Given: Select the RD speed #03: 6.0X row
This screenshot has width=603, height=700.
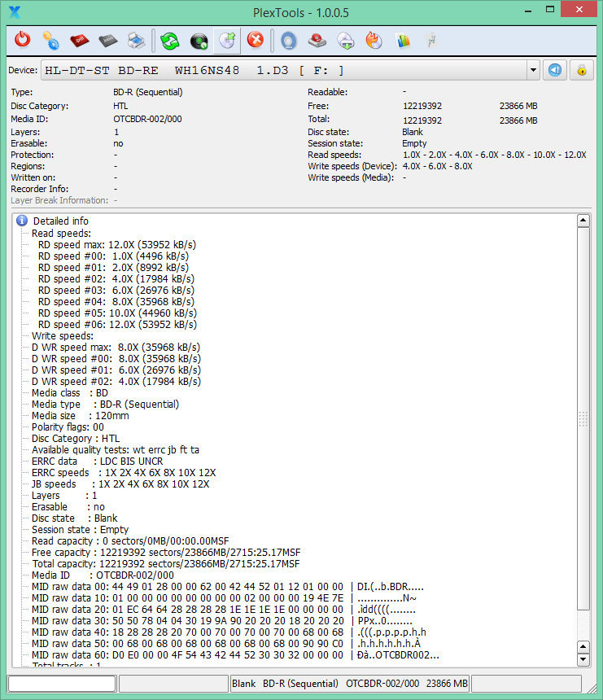Looking at the screenshot, I should [x=116, y=291].
